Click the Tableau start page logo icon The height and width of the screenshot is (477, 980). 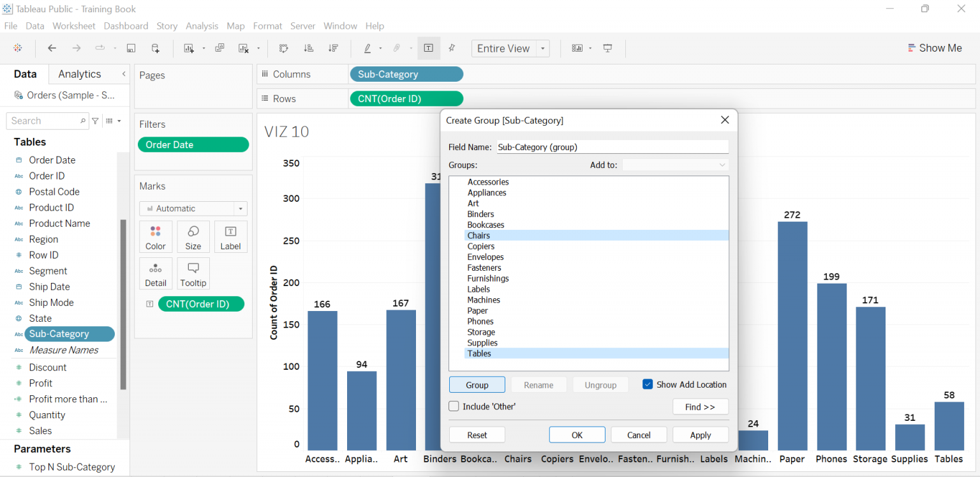coord(18,48)
